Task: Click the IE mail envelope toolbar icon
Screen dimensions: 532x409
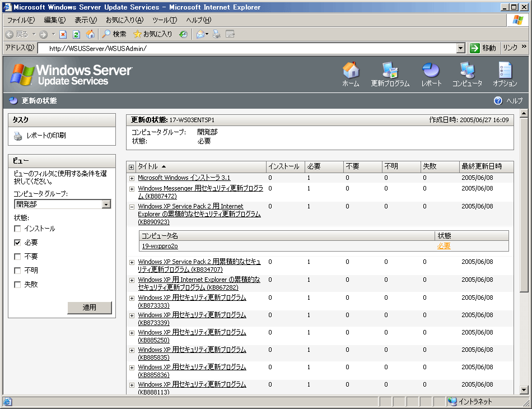Action: (x=200, y=34)
